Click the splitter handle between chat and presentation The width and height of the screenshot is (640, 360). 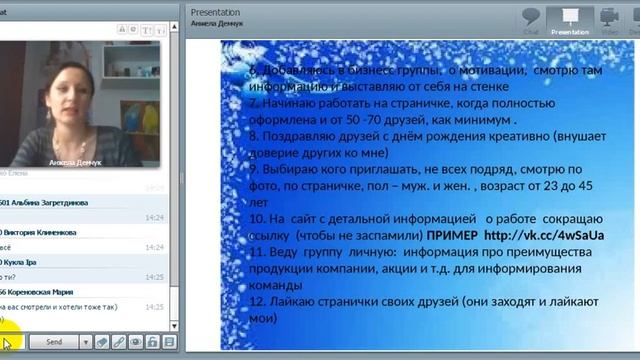point(182,178)
